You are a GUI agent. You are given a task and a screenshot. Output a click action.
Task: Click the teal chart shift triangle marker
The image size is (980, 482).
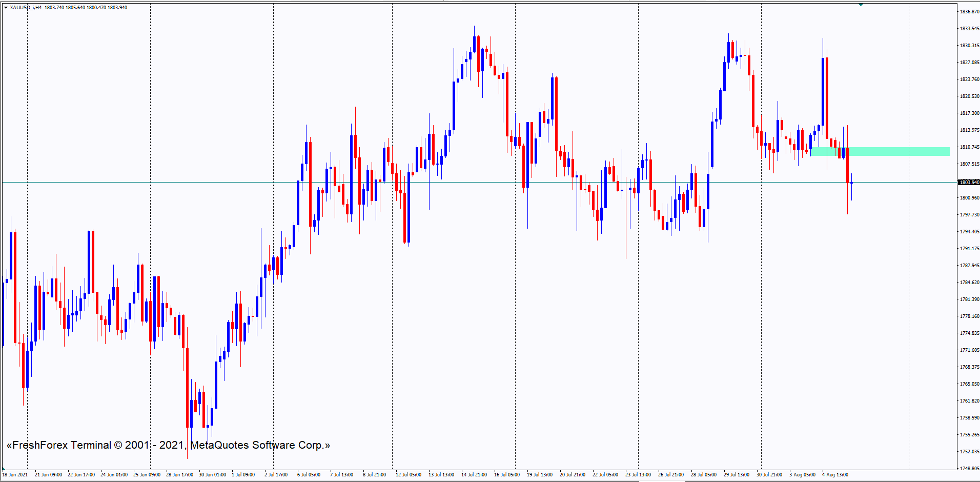click(861, 5)
